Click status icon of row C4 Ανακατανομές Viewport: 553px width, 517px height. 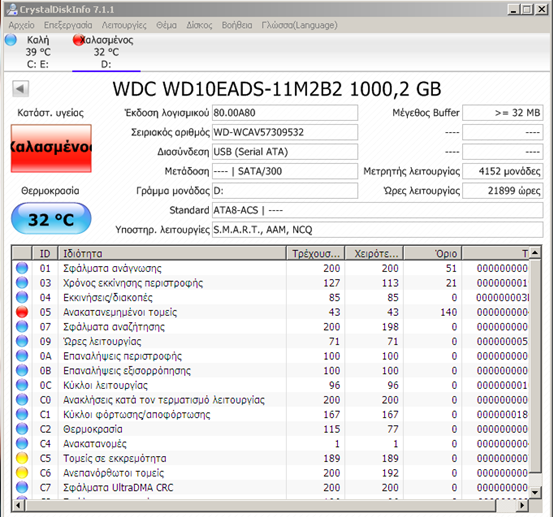pyautogui.click(x=22, y=444)
